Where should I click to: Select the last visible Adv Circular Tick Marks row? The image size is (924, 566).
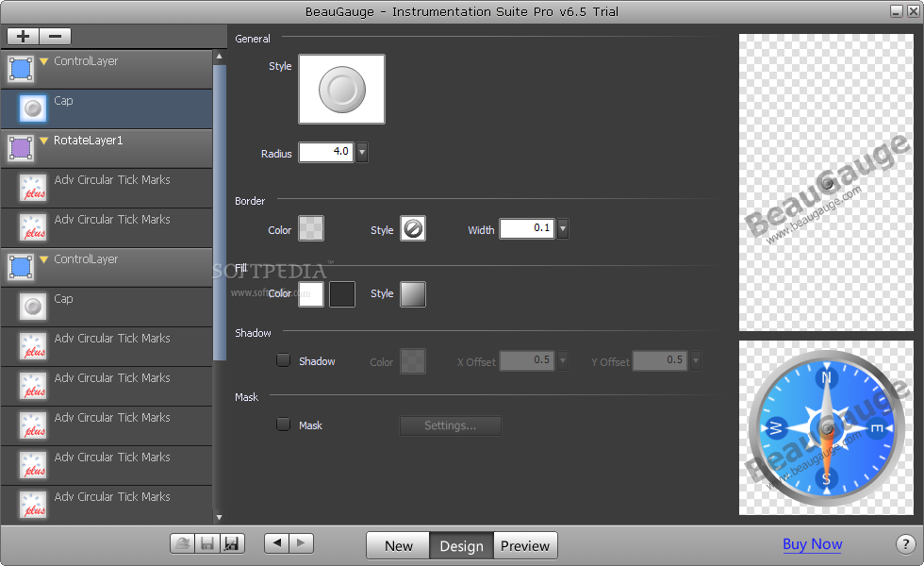[x=107, y=505]
